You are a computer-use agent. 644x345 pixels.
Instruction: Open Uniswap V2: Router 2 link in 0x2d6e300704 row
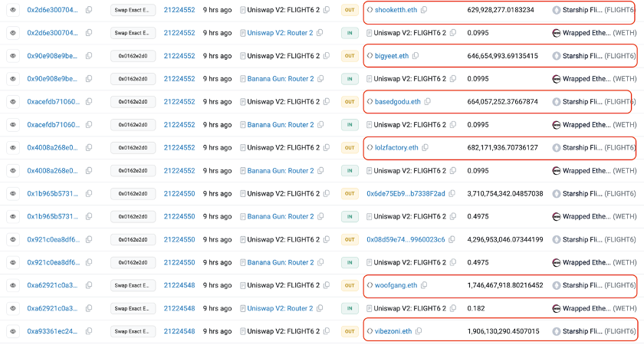(x=280, y=33)
